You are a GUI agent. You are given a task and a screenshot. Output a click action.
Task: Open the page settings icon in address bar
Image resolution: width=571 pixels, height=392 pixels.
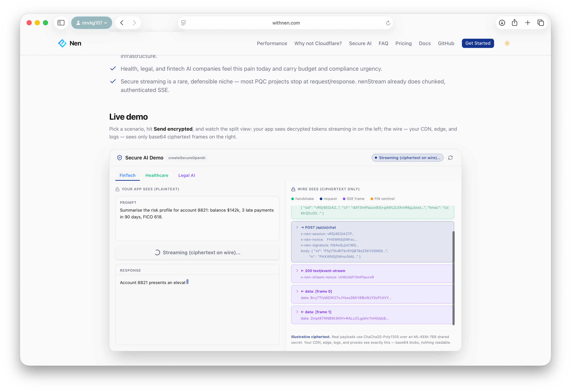click(183, 23)
